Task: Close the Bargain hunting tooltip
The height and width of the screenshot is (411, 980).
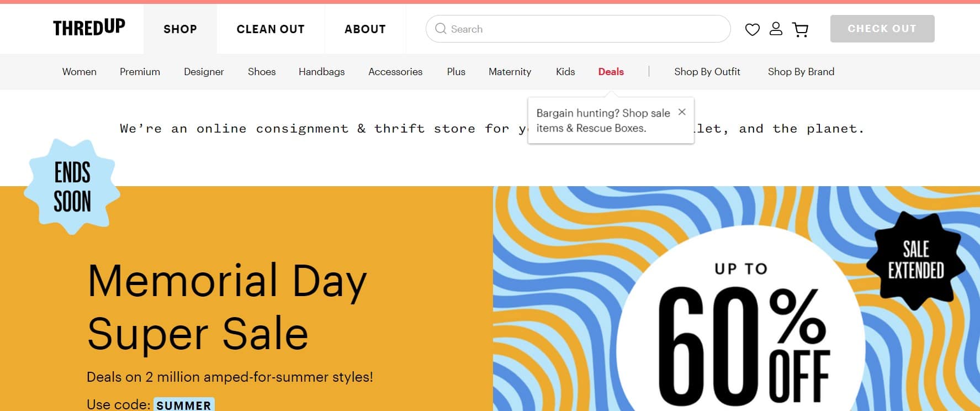Action: [x=682, y=112]
